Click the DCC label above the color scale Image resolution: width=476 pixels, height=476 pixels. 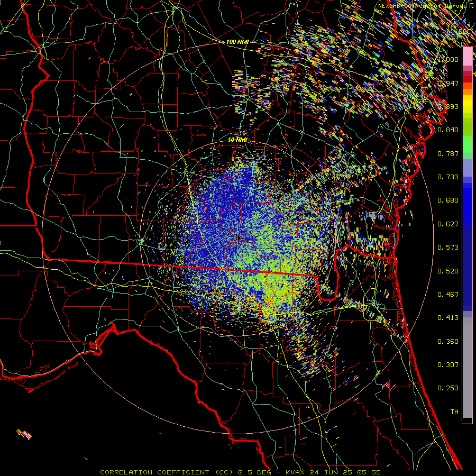[x=464, y=32]
